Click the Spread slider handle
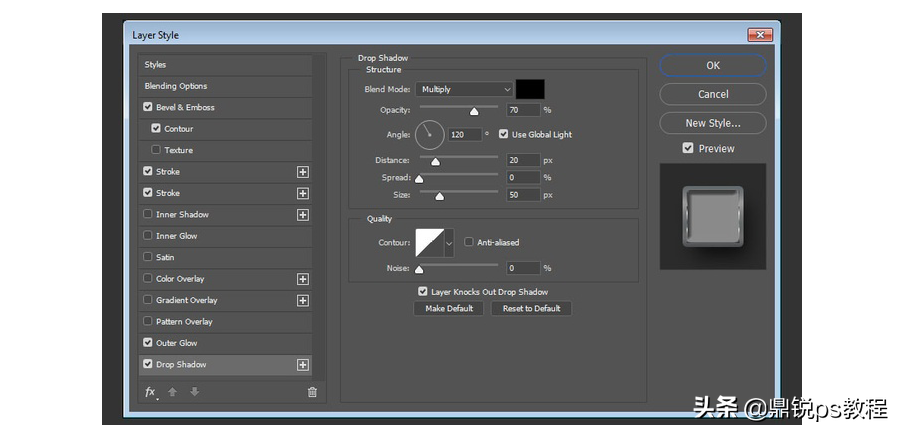 pos(419,179)
